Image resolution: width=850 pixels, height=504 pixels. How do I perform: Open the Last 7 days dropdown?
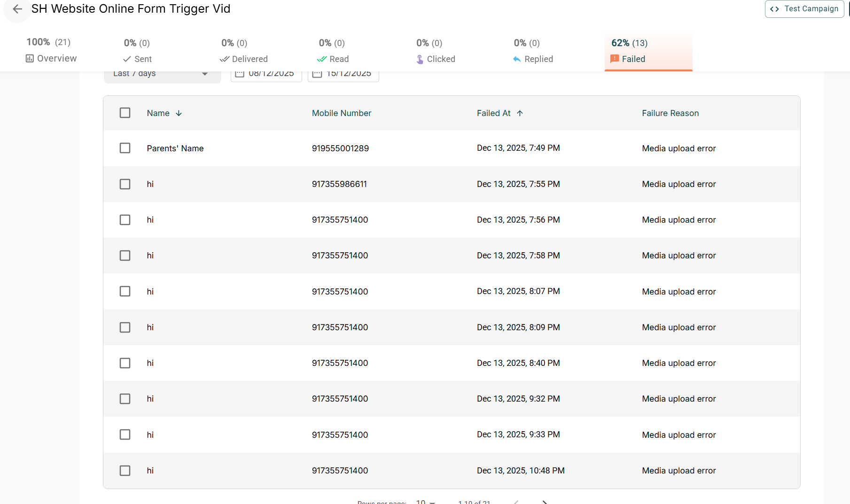(x=162, y=74)
